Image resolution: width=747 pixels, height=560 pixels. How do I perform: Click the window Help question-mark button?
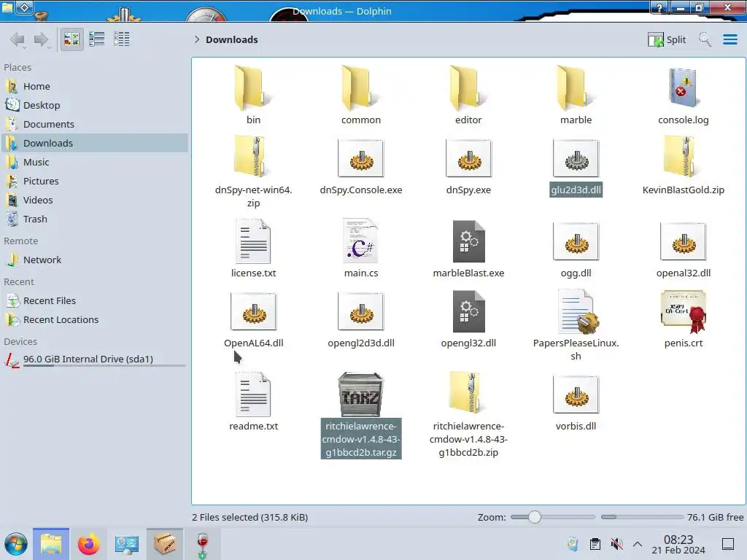[x=659, y=7]
